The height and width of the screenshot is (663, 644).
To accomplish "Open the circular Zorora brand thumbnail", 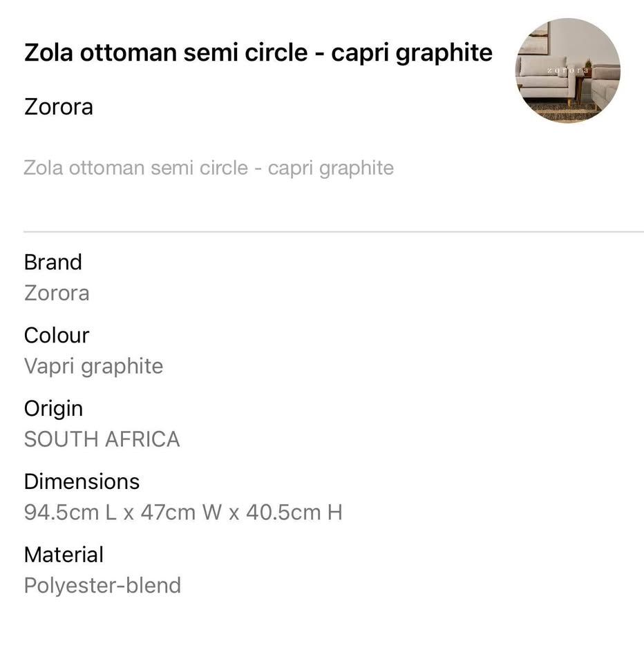I will [x=568, y=70].
